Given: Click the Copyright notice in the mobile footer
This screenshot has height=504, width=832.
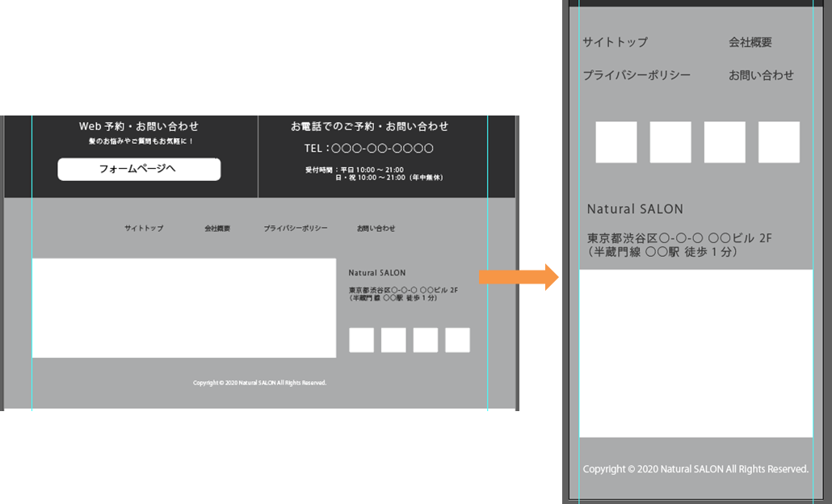Looking at the screenshot, I should (695, 469).
